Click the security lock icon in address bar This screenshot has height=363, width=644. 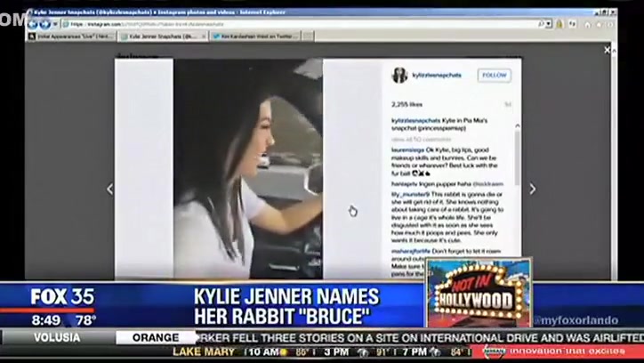[x=559, y=24]
